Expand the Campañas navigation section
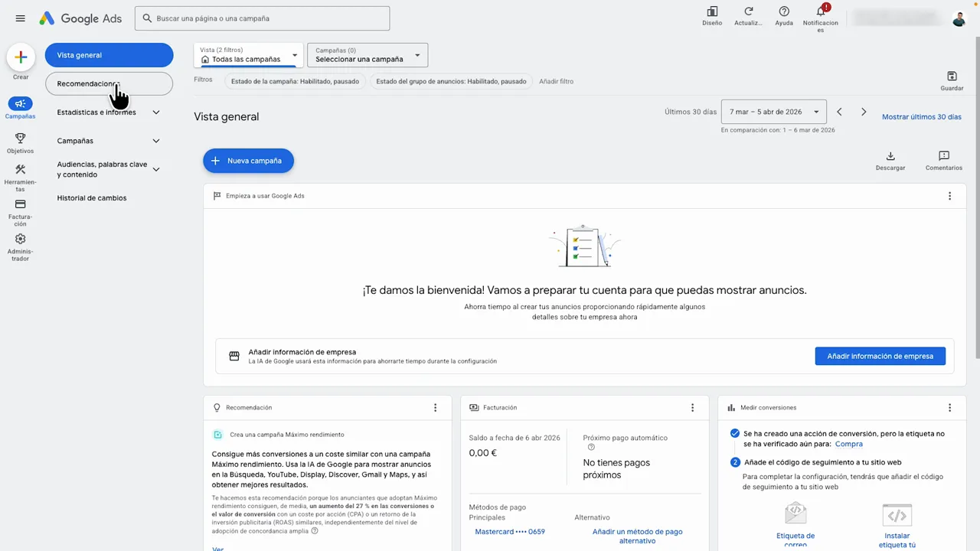 [x=156, y=141]
